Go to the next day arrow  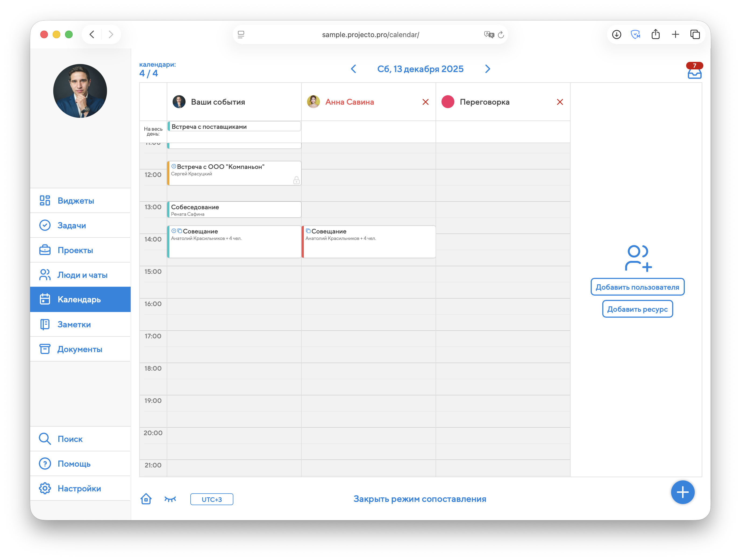click(x=487, y=69)
